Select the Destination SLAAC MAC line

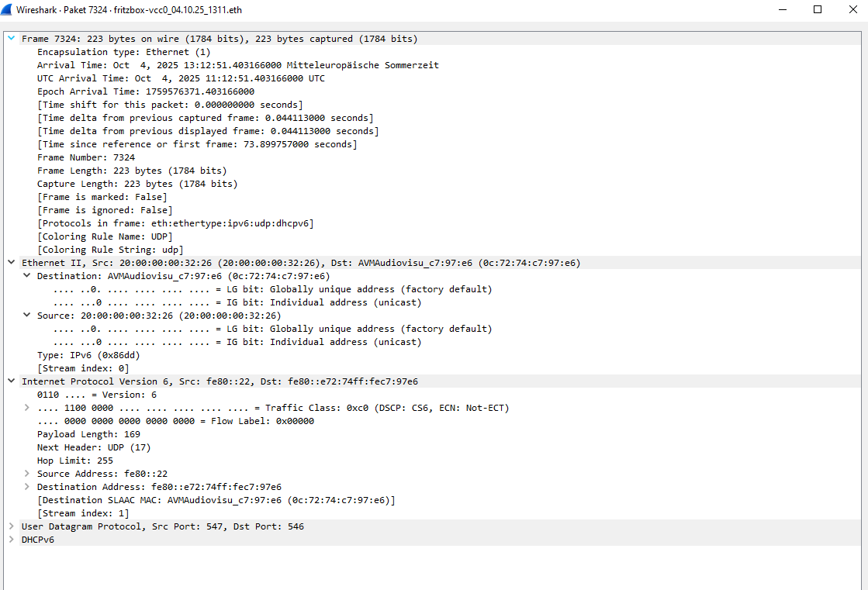pyautogui.click(x=216, y=500)
